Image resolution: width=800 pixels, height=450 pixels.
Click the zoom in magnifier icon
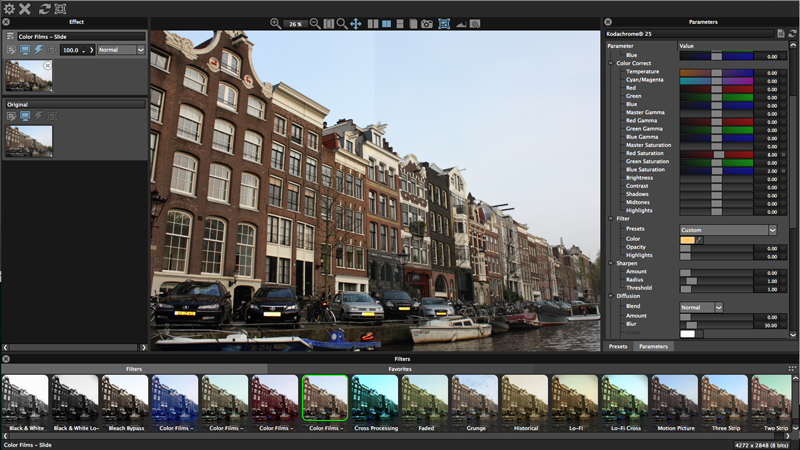[276, 23]
